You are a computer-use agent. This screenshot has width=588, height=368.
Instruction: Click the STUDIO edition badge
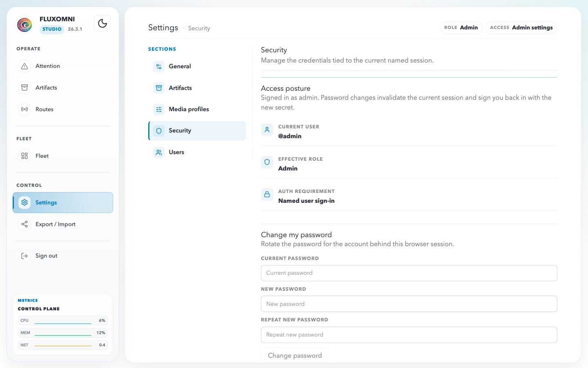52,29
